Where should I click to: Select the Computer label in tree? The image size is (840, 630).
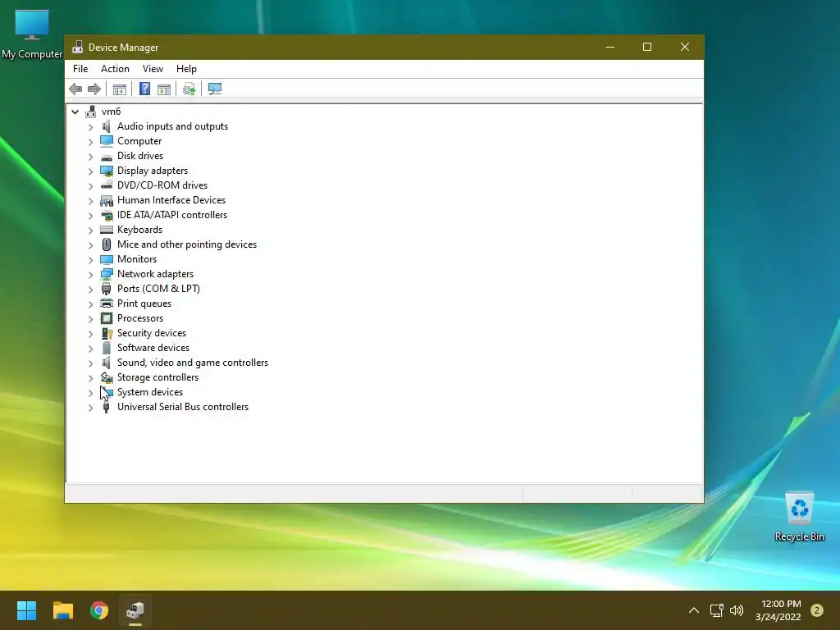pos(139,141)
